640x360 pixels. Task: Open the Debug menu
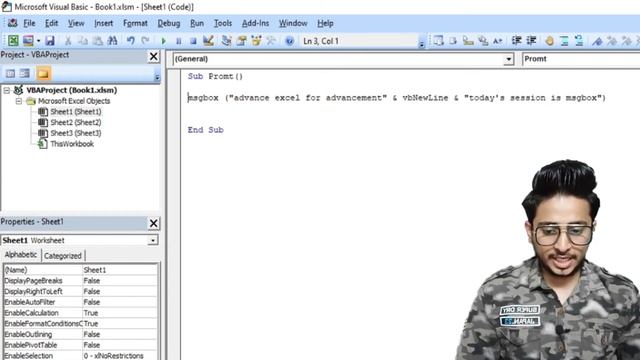tap(169, 23)
